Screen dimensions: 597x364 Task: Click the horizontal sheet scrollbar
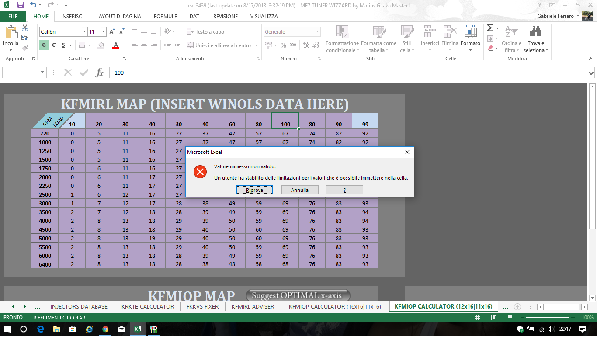click(x=561, y=307)
